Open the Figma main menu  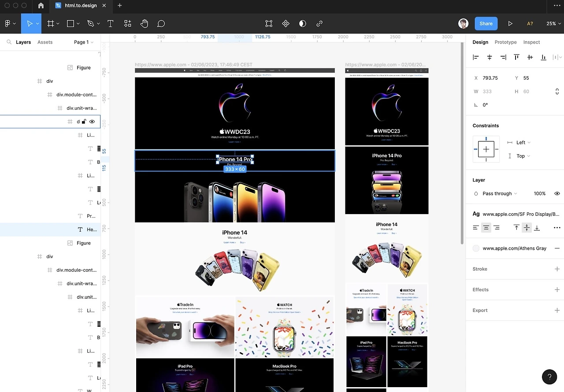pos(10,23)
